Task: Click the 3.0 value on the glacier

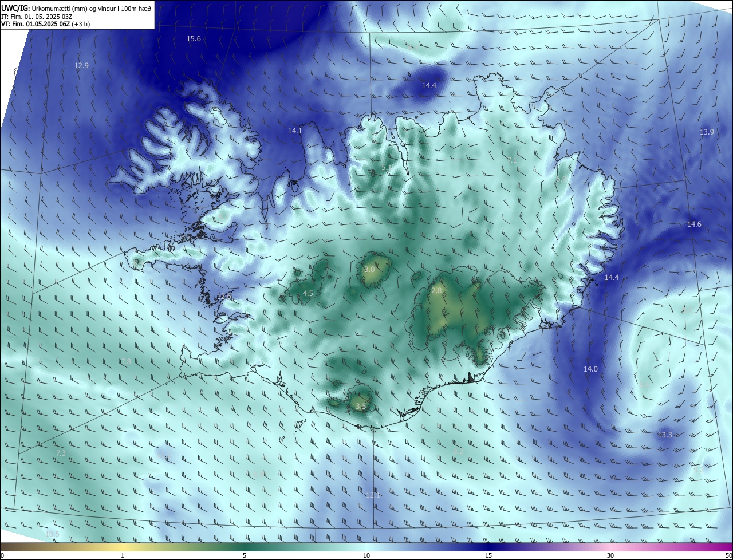Action: coord(369,269)
